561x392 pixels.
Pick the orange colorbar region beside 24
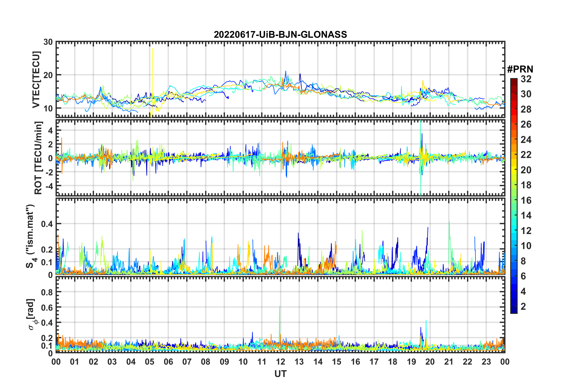click(514, 140)
